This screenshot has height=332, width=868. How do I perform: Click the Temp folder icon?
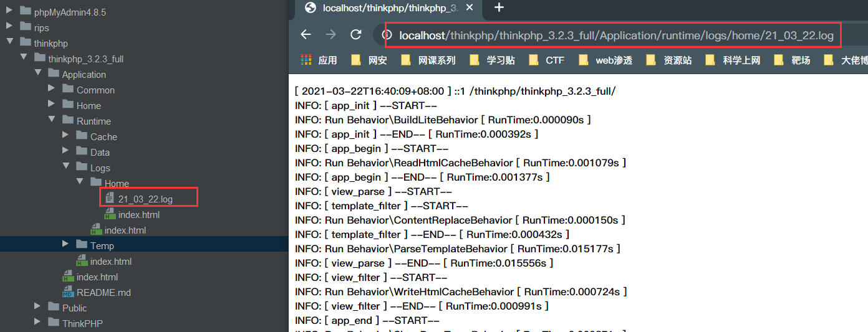click(82, 244)
